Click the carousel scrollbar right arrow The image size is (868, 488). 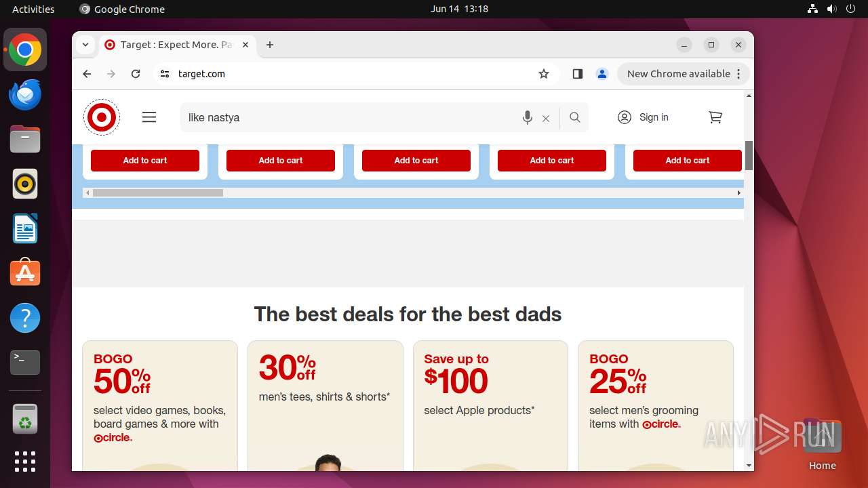[738, 193]
